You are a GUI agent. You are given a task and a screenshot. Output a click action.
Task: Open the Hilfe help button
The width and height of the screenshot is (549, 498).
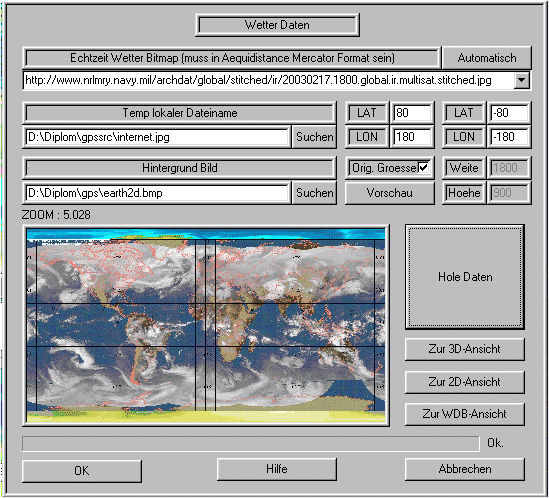277,469
